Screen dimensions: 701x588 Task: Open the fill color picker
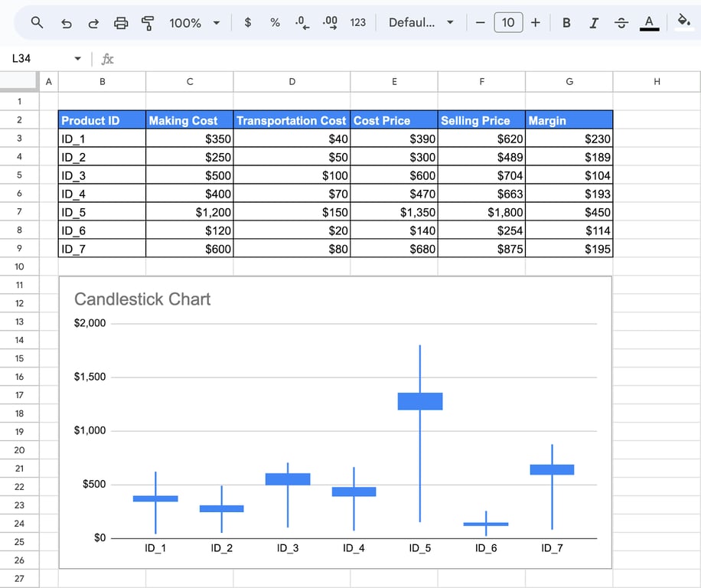(x=683, y=21)
